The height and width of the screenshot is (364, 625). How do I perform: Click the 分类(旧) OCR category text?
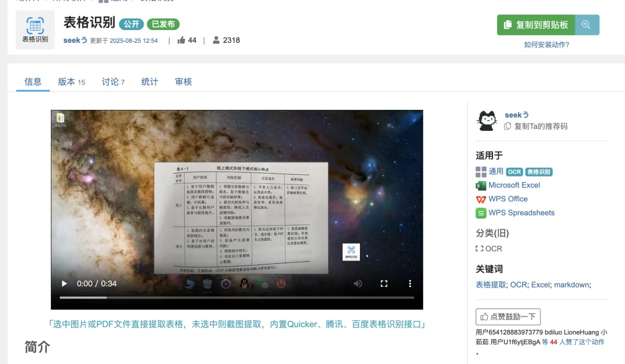click(494, 248)
